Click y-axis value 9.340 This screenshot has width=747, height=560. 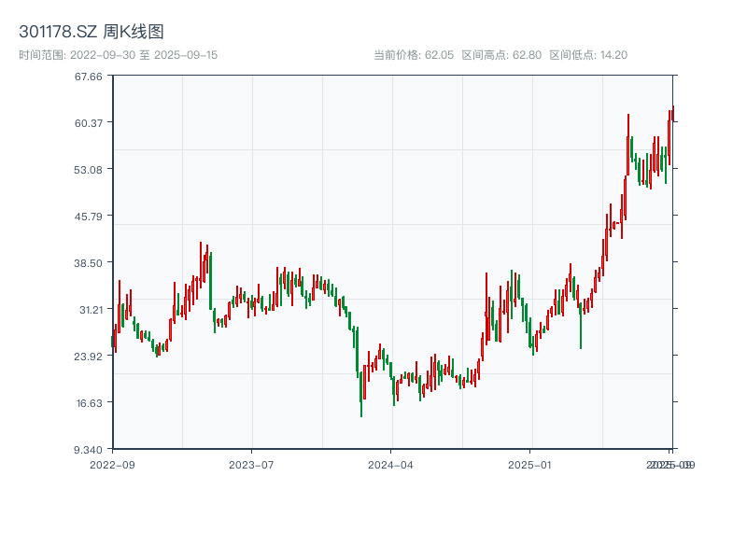coord(88,450)
